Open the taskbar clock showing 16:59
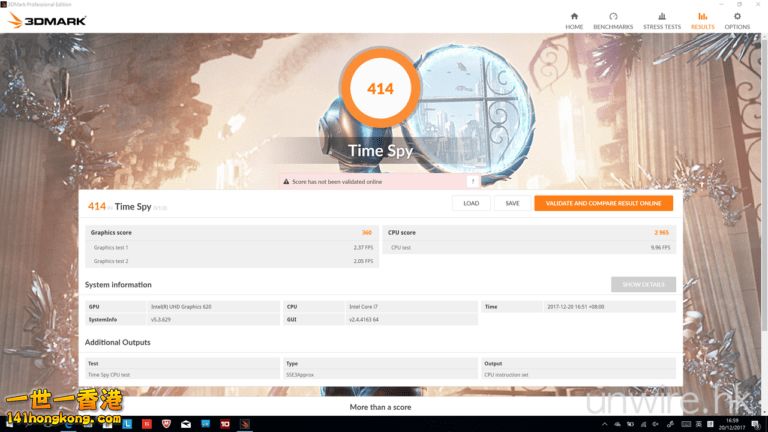 (x=732, y=424)
